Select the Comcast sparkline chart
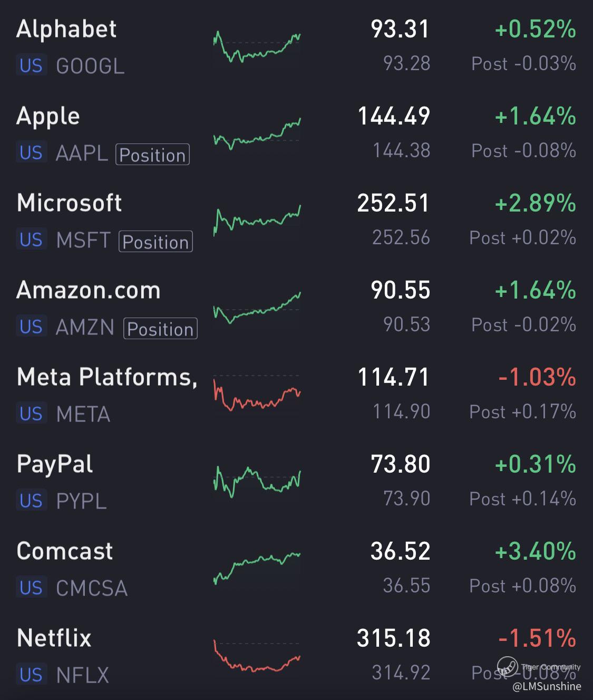Screen dimensions: 593x700 257,567
